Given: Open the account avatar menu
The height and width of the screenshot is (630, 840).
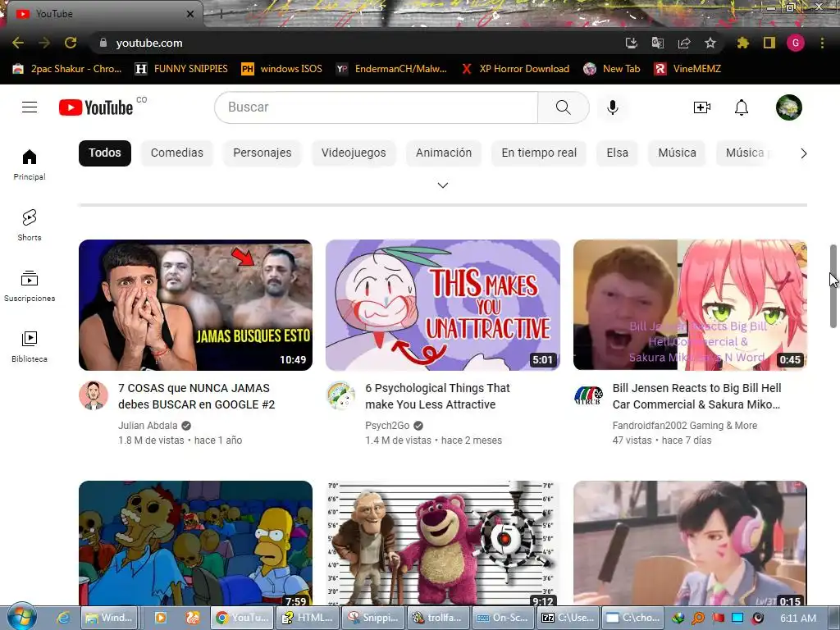Looking at the screenshot, I should [x=789, y=107].
